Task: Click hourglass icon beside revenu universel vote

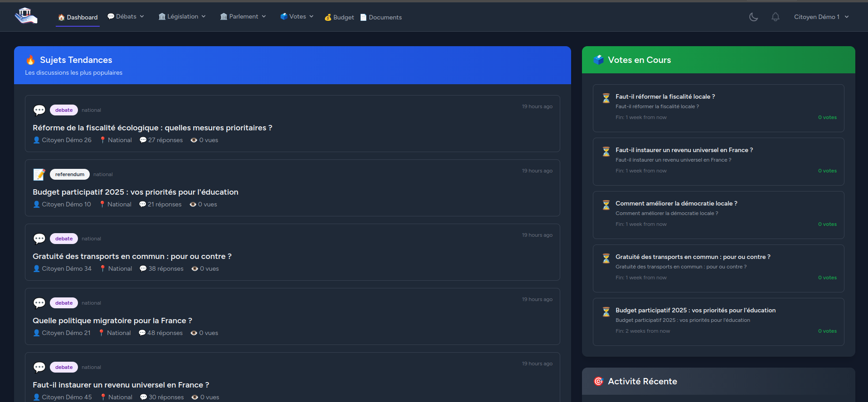Action: [x=606, y=151]
